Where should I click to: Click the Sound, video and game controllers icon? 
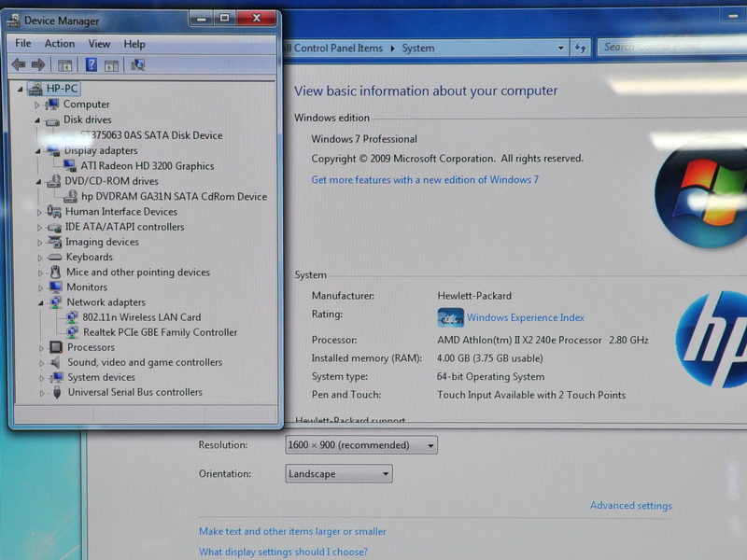(x=56, y=362)
